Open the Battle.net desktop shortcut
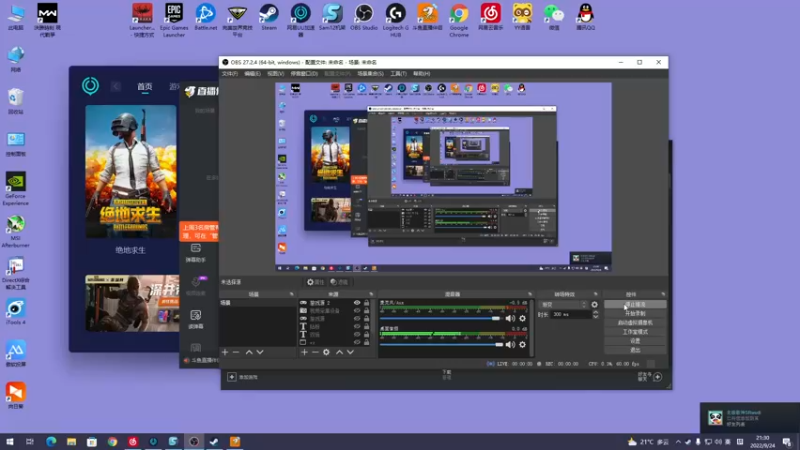 tap(206, 17)
